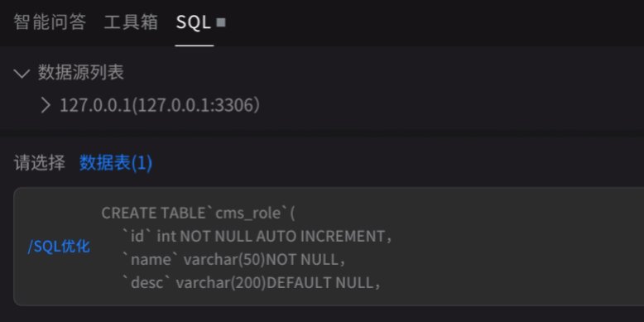Image resolution: width=644 pixels, height=322 pixels.
Task: Expand the 127.0.0.1 data source arrow
Action: pos(46,106)
